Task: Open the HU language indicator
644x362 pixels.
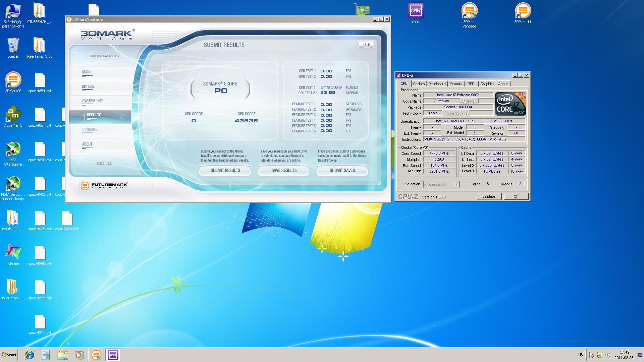Action: pos(581,354)
